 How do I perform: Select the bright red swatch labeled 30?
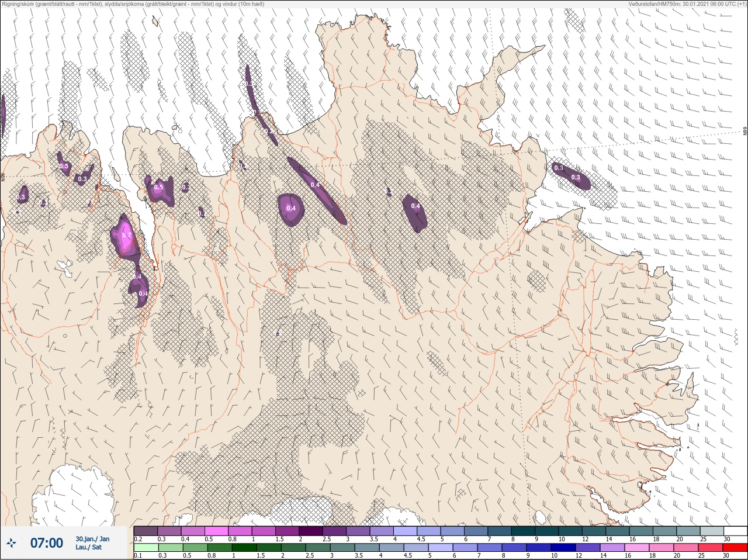735,548
